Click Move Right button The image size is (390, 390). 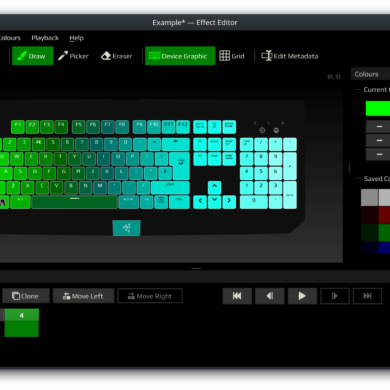150,296
